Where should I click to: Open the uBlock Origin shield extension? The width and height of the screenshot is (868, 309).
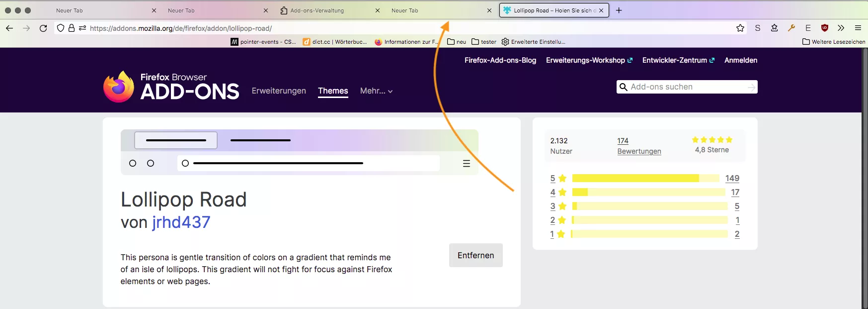click(825, 28)
